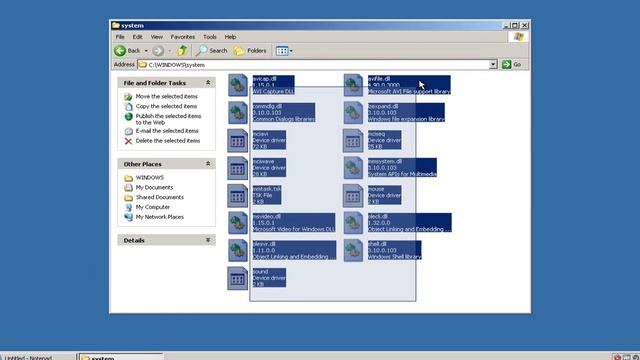Open Back button history dropdown arrow

pos(146,51)
